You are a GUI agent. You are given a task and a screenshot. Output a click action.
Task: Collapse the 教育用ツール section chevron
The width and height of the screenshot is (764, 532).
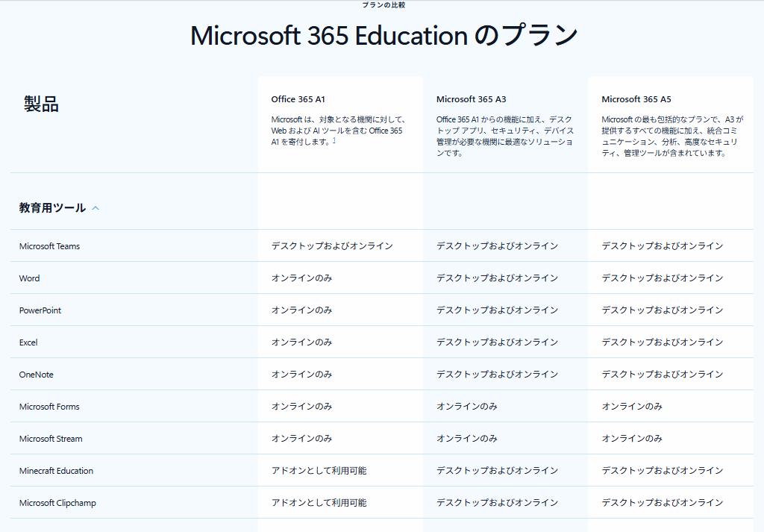coord(95,208)
